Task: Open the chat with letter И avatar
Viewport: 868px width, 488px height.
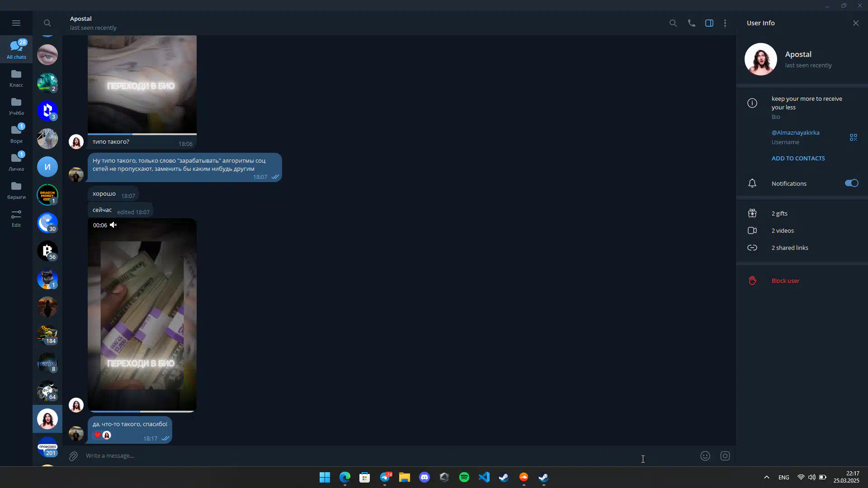Action: [47, 167]
